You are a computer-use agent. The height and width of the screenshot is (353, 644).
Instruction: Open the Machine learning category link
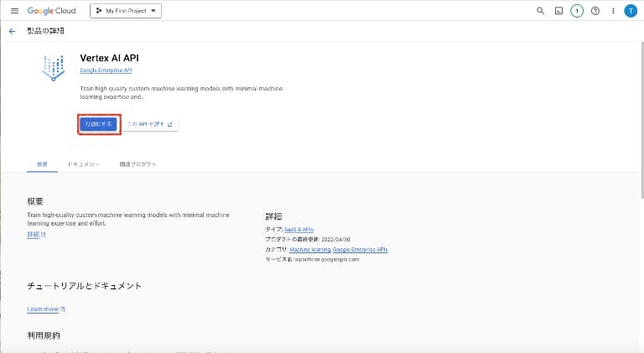click(309, 249)
